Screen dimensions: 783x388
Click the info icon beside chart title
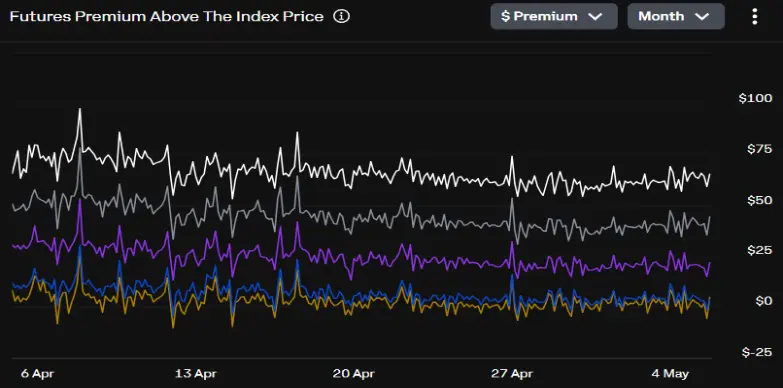click(342, 16)
